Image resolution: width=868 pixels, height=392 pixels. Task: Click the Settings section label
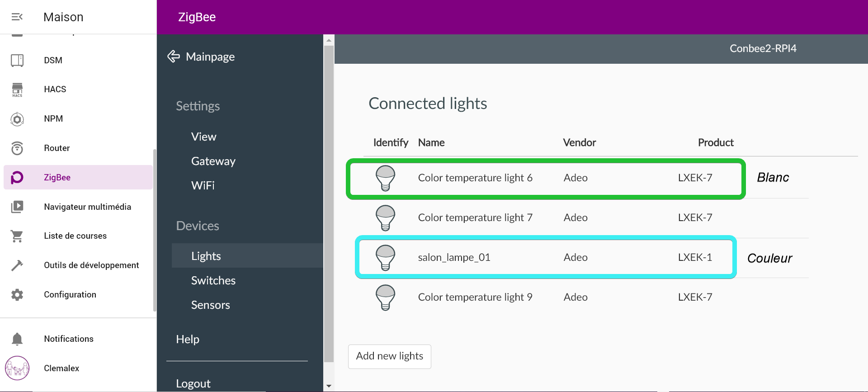(x=198, y=106)
